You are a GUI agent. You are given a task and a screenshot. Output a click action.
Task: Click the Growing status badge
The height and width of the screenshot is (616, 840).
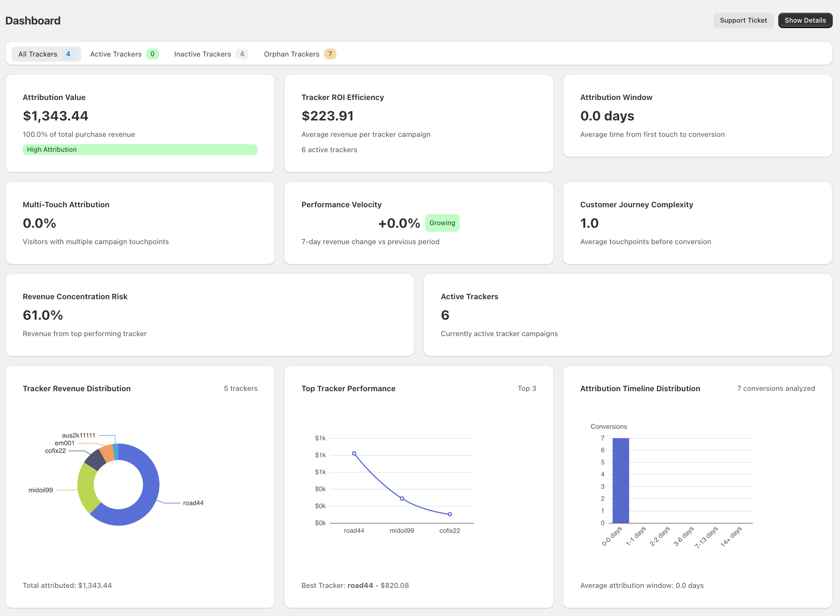tap(442, 223)
